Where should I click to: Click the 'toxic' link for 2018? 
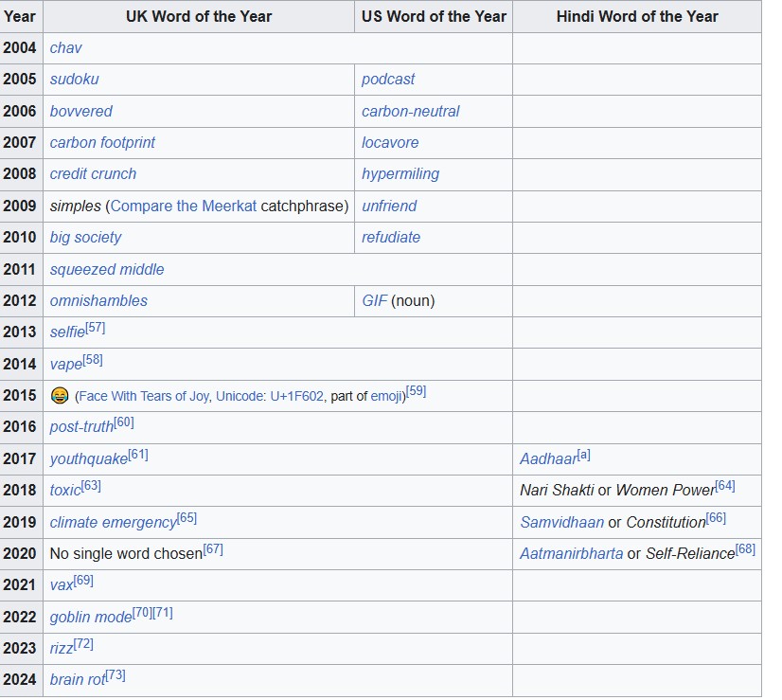[x=65, y=491]
